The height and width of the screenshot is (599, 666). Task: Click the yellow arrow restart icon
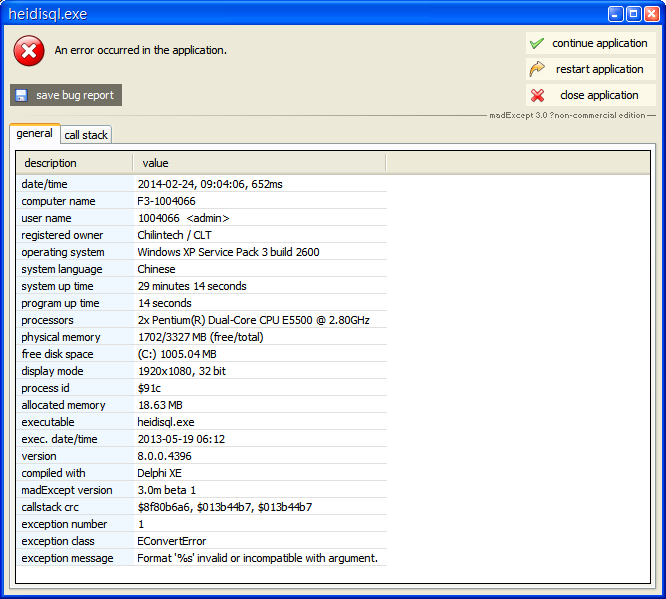coord(537,69)
